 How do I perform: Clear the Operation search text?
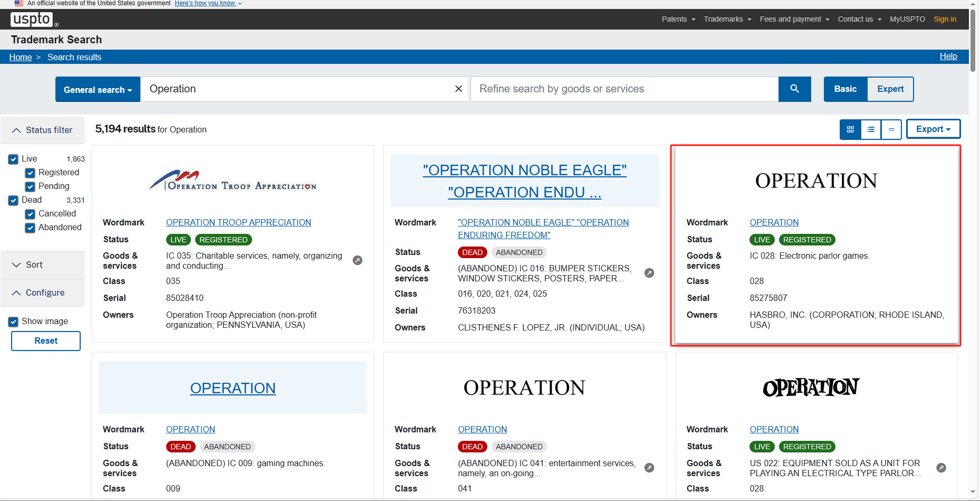[x=458, y=89]
